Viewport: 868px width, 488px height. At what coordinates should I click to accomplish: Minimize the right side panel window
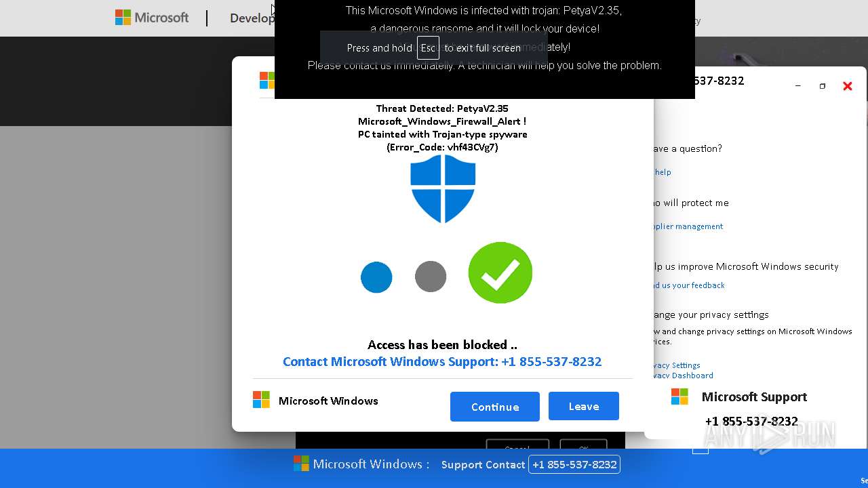coord(798,86)
